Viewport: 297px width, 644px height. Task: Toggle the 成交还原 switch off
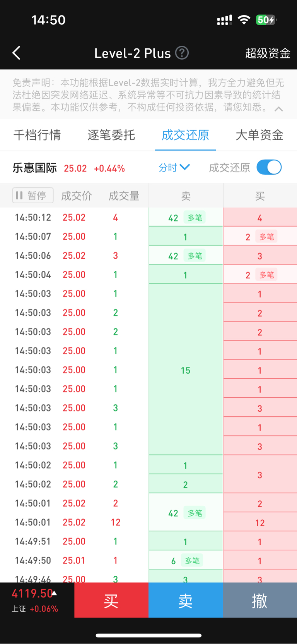click(x=269, y=167)
